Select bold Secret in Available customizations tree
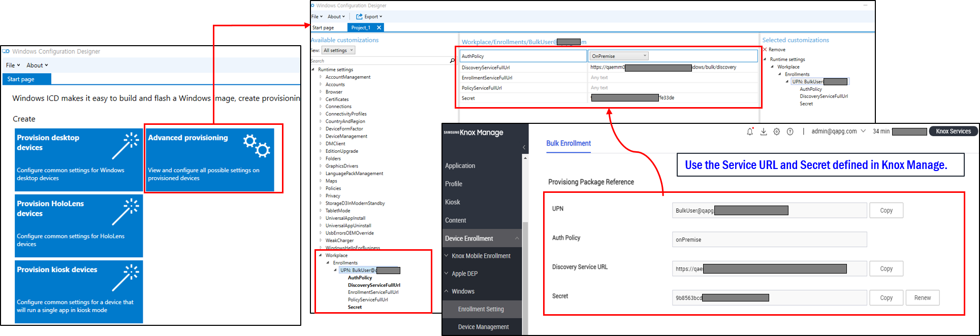The height and width of the screenshot is (336, 980). tap(355, 307)
